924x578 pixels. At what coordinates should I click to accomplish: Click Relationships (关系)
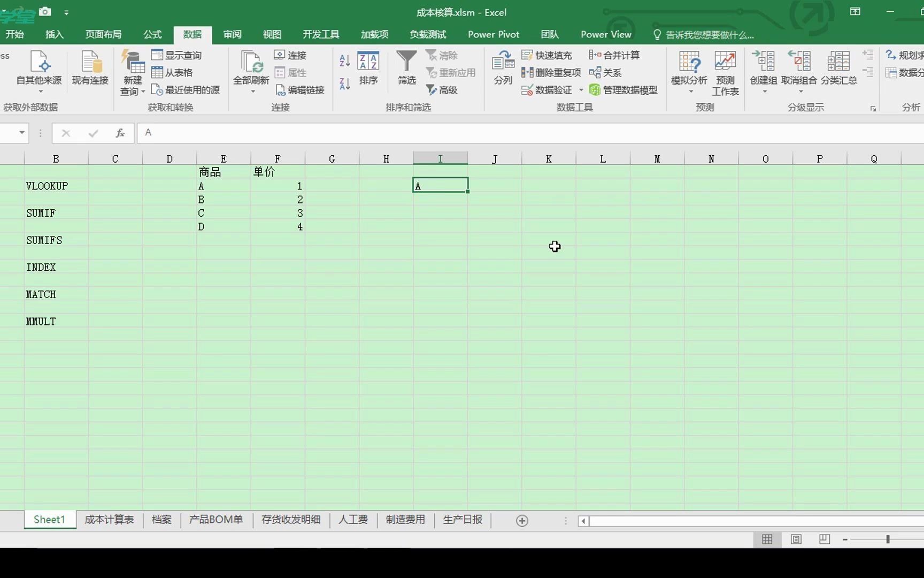click(x=605, y=72)
